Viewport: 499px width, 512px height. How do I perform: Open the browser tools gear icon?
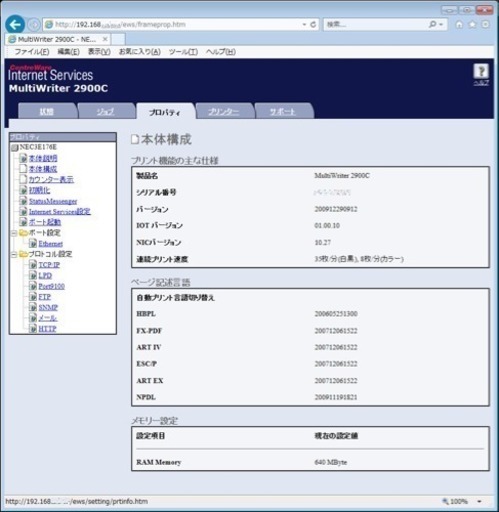[x=485, y=25]
